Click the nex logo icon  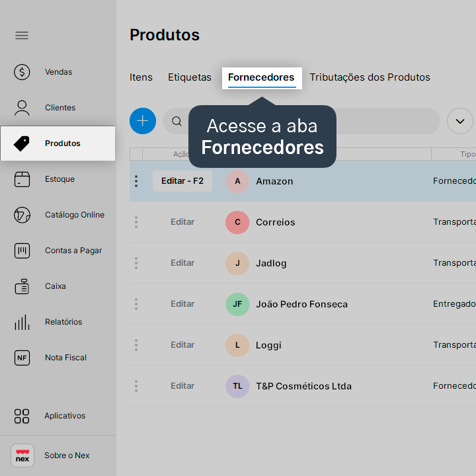(x=22, y=456)
